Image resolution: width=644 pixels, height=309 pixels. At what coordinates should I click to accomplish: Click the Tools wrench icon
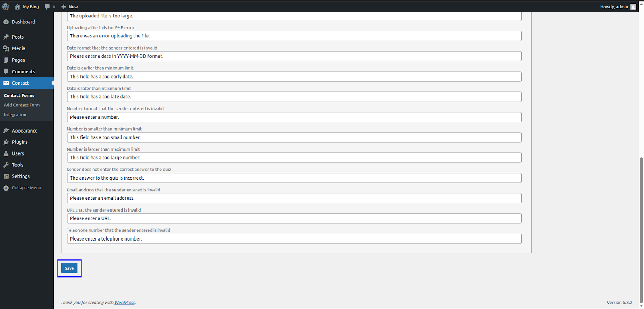click(6, 165)
